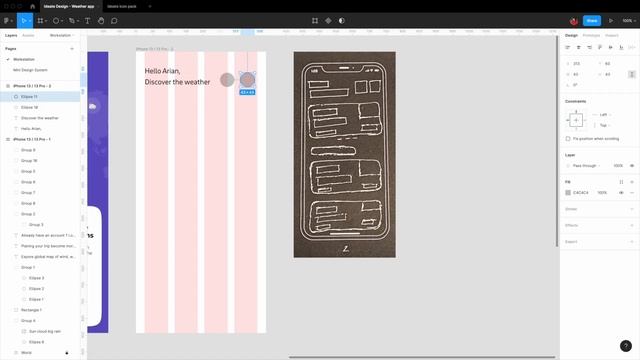Screen dimensions: 640x360
Task: Open the Help question mark button
Action: point(626,346)
